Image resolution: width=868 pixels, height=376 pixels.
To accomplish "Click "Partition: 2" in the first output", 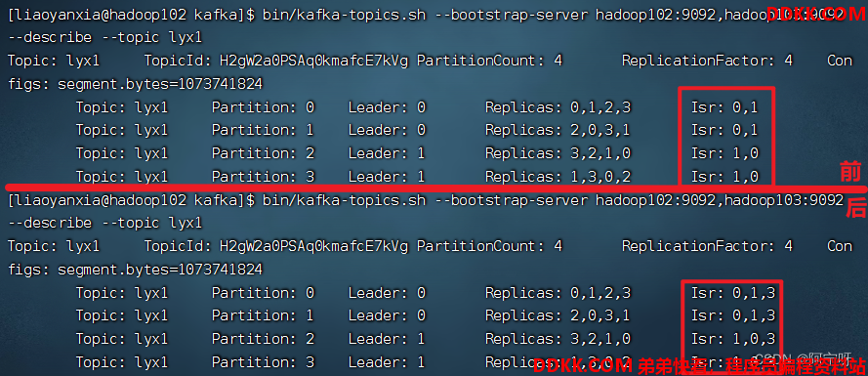I will 263,153.
